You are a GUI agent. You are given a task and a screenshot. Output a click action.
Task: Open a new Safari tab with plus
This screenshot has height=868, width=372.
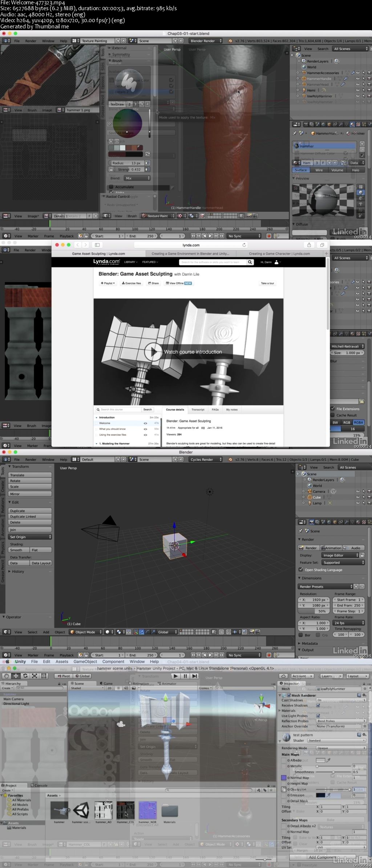pos(326,253)
